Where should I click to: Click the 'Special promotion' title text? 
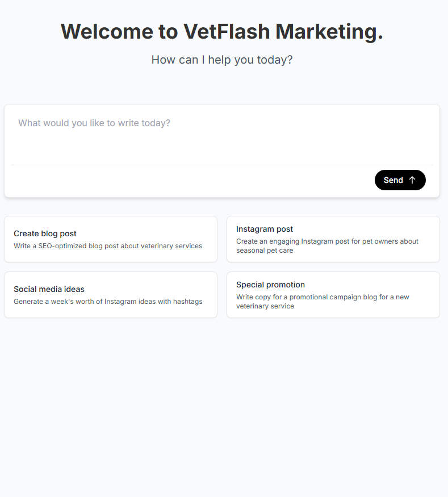[x=270, y=285]
